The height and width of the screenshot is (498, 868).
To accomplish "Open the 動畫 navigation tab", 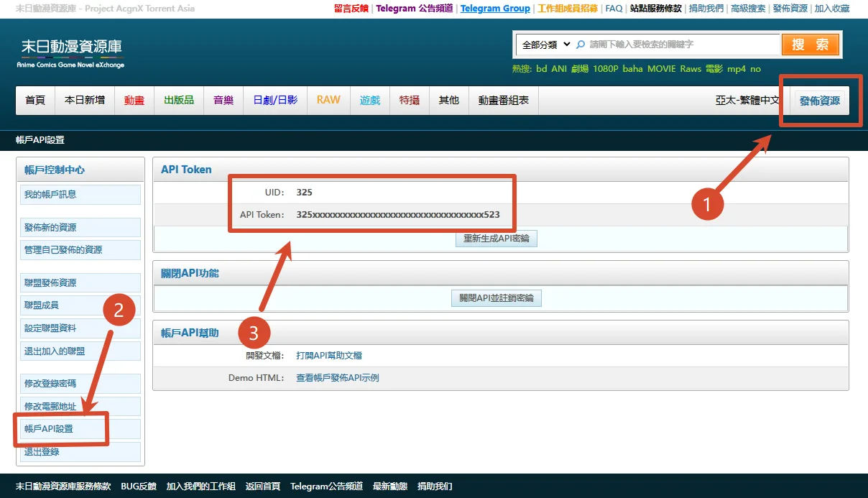I will click(x=134, y=101).
